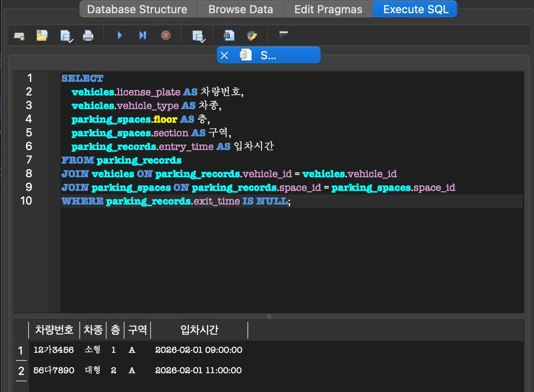
Task: Execute the current SQL line
Action: (142, 35)
